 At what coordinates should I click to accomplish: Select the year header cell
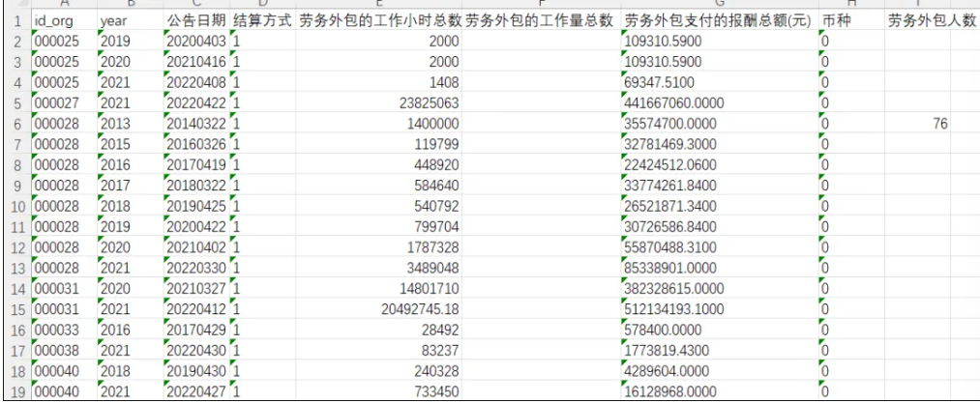coord(130,20)
